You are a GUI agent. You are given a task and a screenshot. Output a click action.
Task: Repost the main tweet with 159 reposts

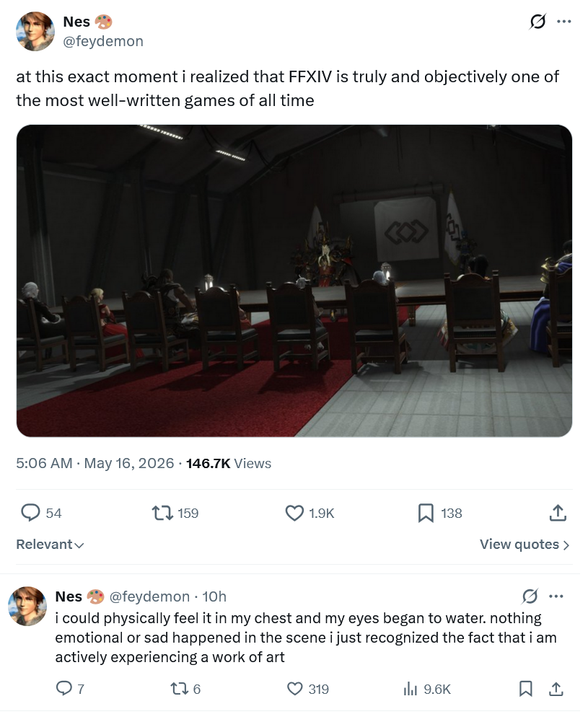162,513
